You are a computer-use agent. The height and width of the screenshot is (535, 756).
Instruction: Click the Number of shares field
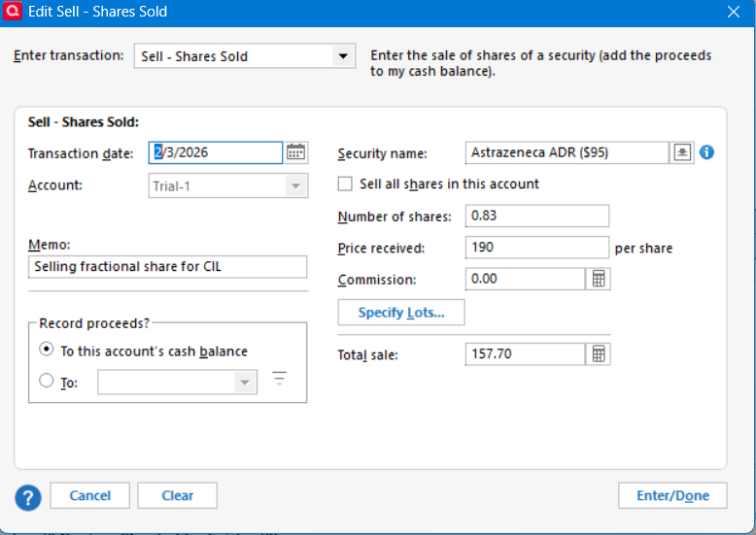coord(537,216)
